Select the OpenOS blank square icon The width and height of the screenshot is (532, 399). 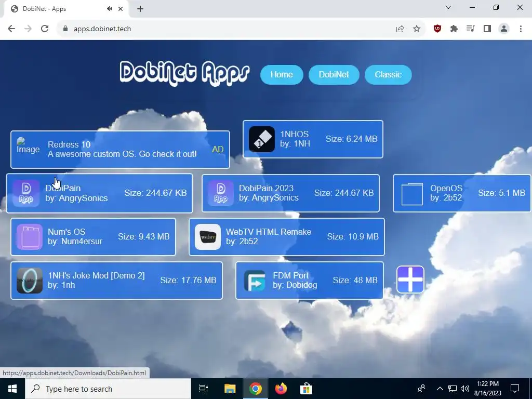pyautogui.click(x=412, y=194)
